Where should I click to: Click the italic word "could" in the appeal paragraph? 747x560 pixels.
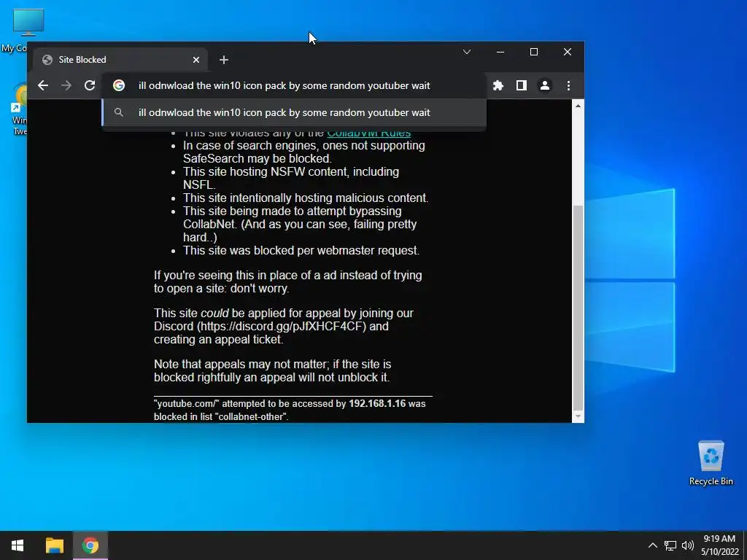coord(214,314)
